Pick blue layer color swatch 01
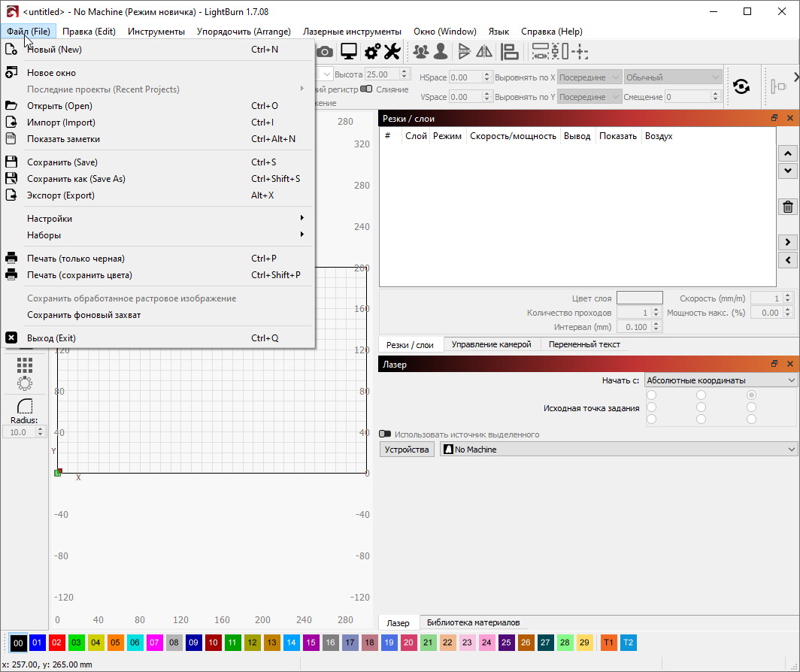 38,643
